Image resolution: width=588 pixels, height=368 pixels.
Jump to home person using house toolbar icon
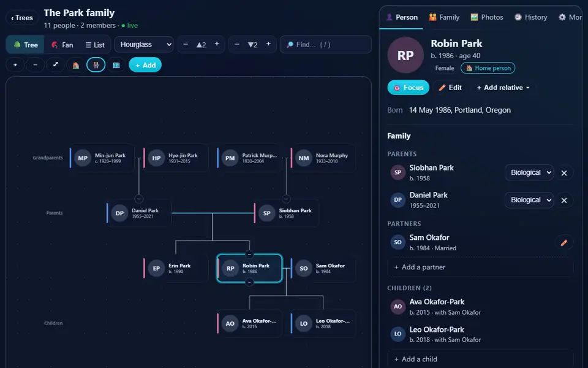click(x=76, y=65)
